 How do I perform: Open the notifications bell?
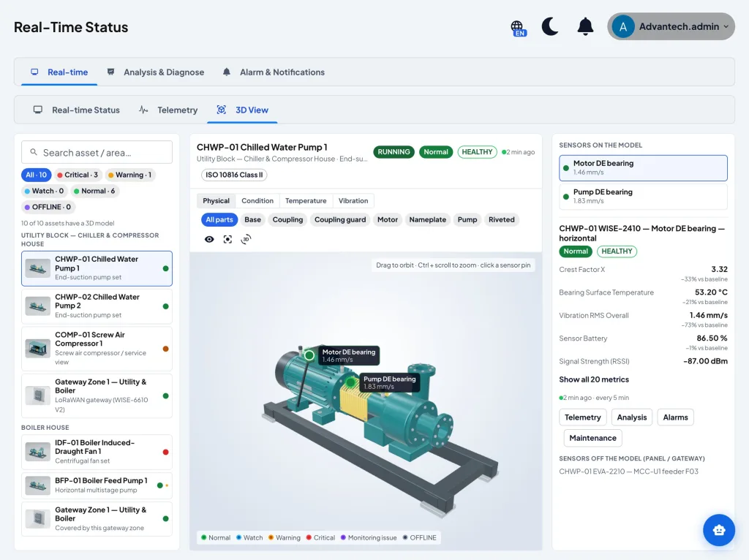click(585, 27)
